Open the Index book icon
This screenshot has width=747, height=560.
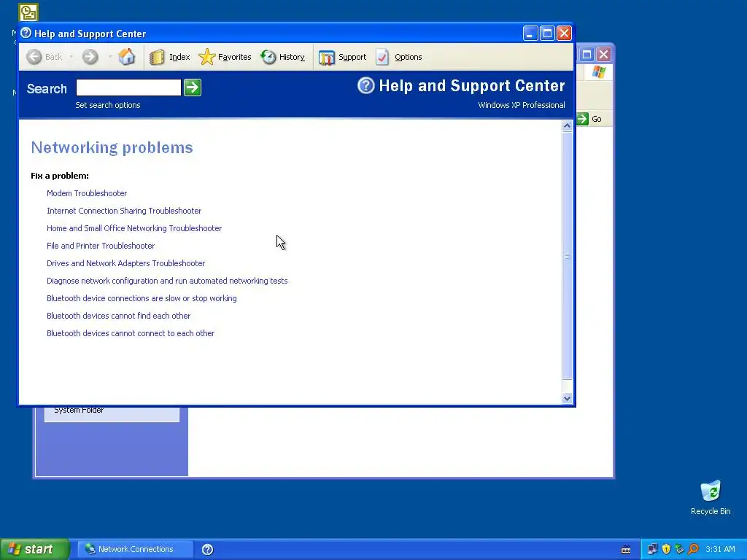click(x=157, y=57)
